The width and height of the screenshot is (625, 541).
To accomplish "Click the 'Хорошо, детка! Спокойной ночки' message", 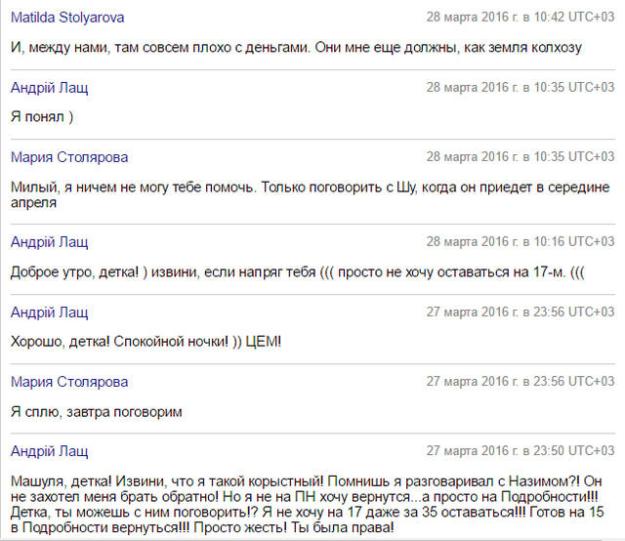I will [146, 343].
